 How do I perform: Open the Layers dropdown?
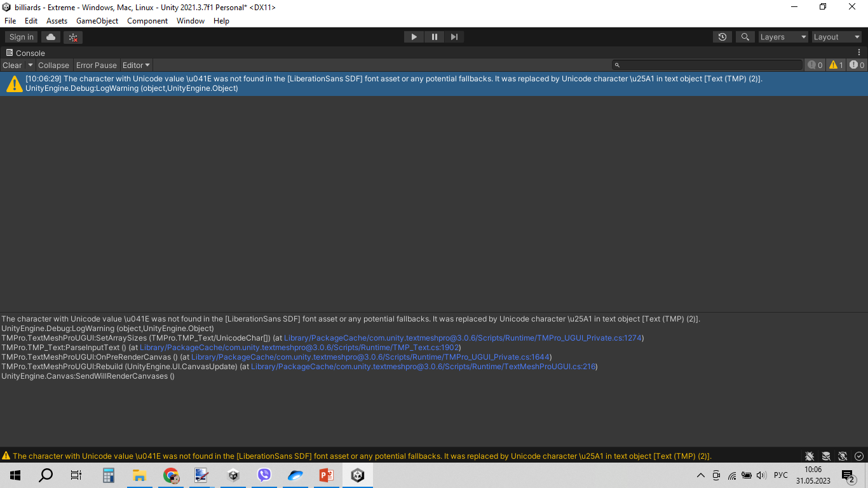pos(783,37)
